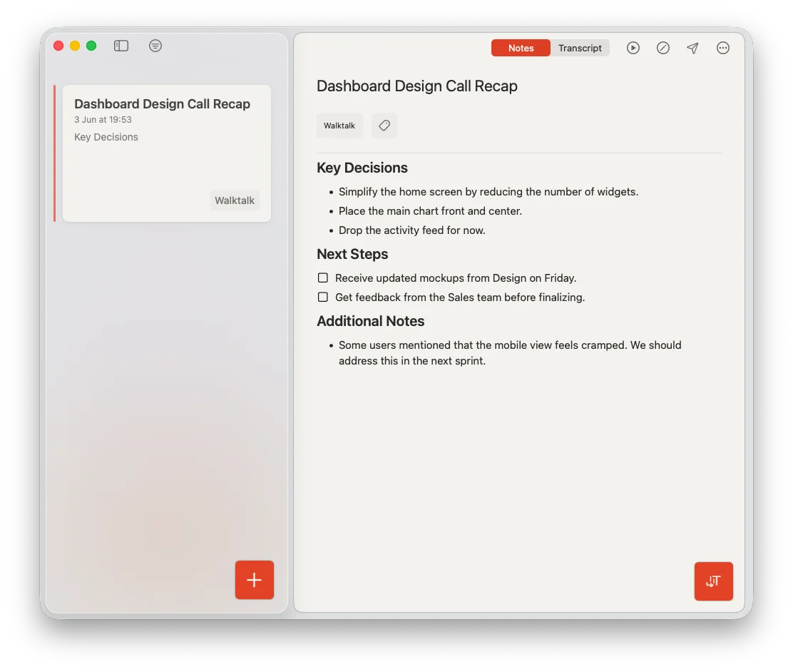The height and width of the screenshot is (672, 793).
Task: Minimize the window with yellow button
Action: 75,46
